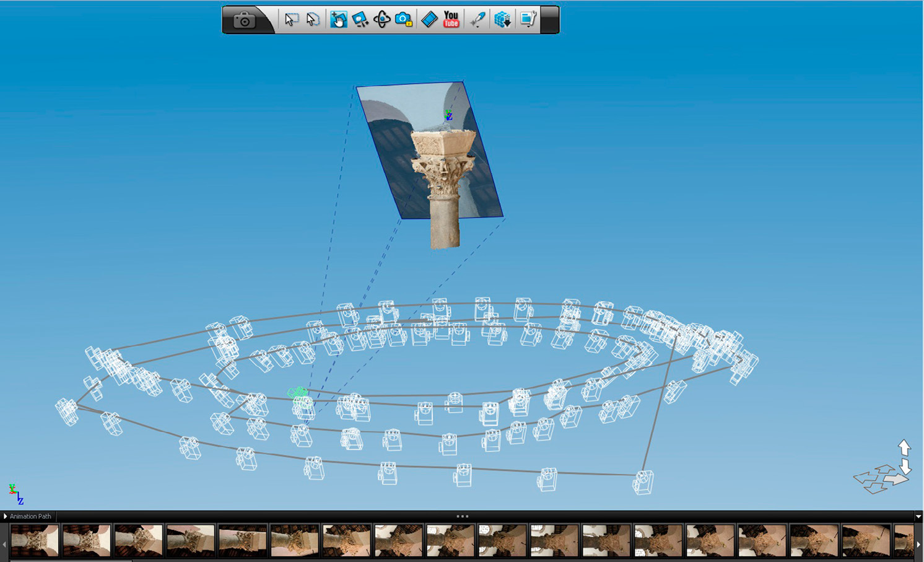924x562 pixels.
Task: Select the lasso selection arrow tool
Action: (x=313, y=19)
